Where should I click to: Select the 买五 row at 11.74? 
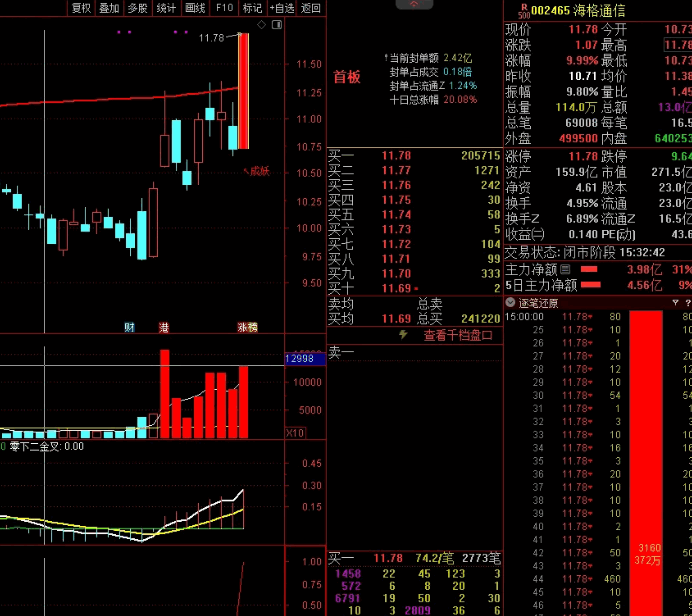point(414,215)
